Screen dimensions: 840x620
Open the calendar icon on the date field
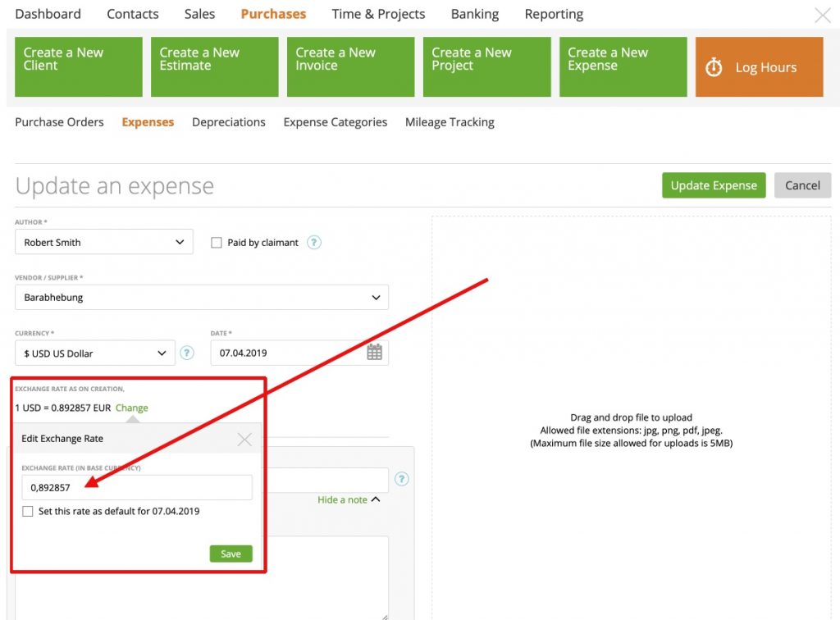click(375, 351)
